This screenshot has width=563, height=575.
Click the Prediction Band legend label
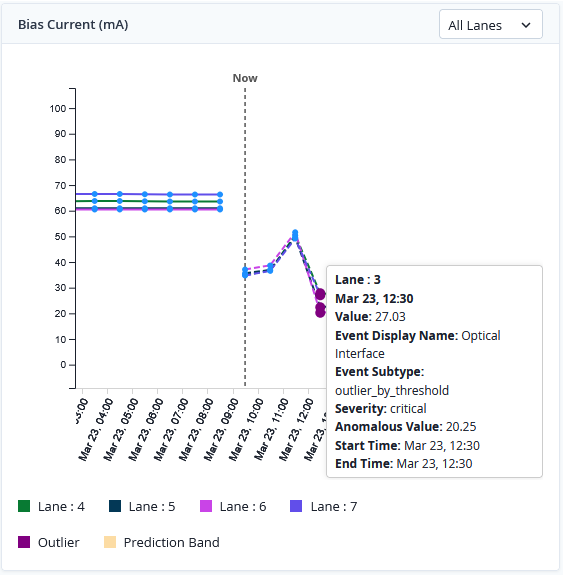tap(172, 542)
